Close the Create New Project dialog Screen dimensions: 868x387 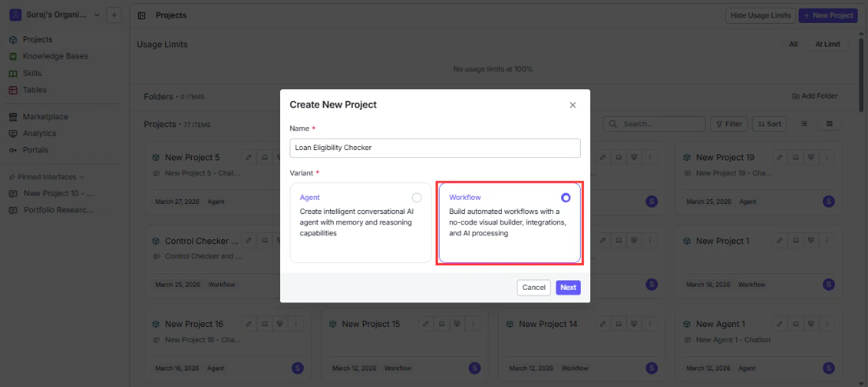coord(573,105)
